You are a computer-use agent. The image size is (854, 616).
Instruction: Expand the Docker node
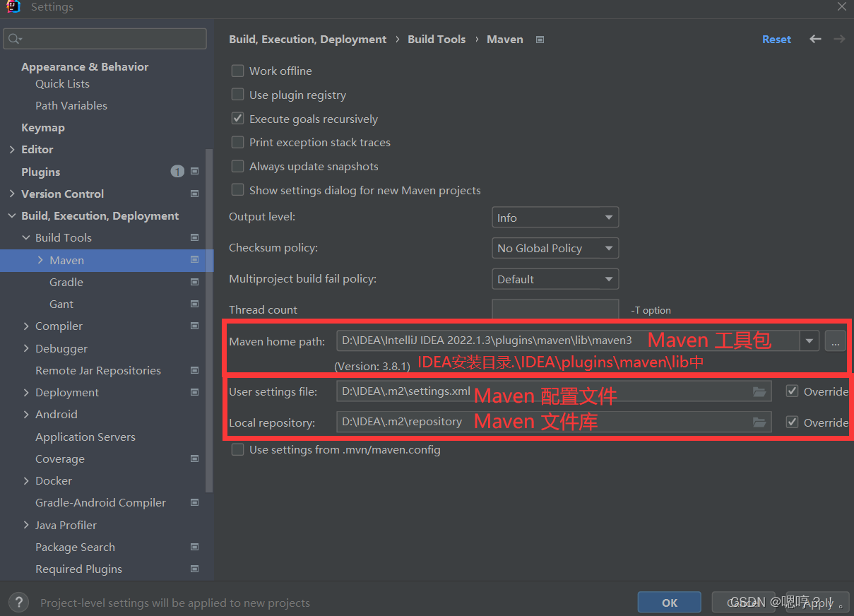[26, 480]
